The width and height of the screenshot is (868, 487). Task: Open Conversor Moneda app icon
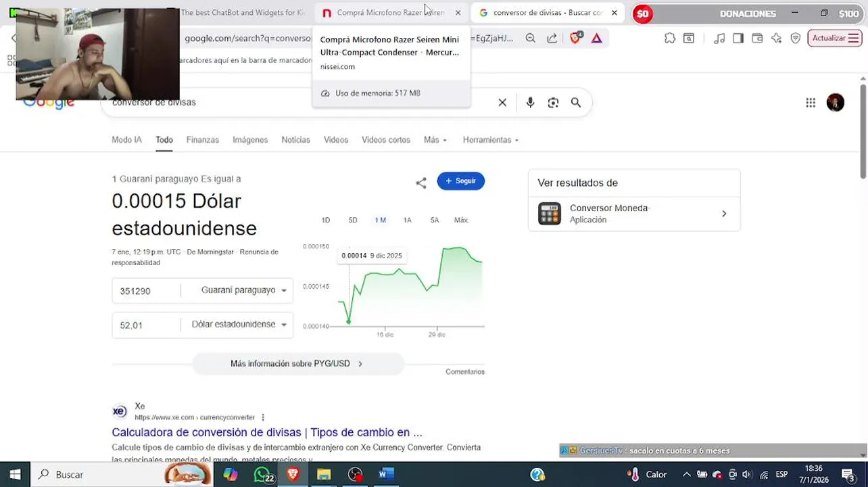[x=550, y=214]
